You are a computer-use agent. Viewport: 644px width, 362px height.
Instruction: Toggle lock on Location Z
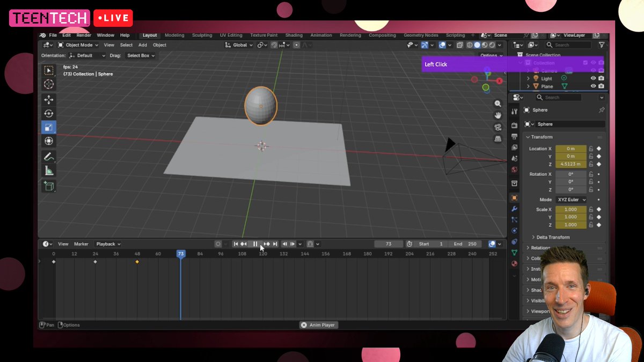click(x=591, y=164)
